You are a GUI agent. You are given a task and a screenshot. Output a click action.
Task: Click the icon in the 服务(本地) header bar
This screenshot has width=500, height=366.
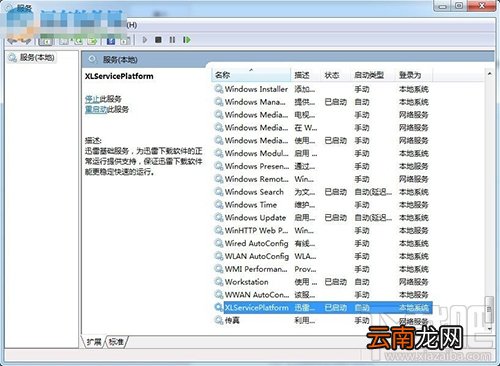coord(92,60)
